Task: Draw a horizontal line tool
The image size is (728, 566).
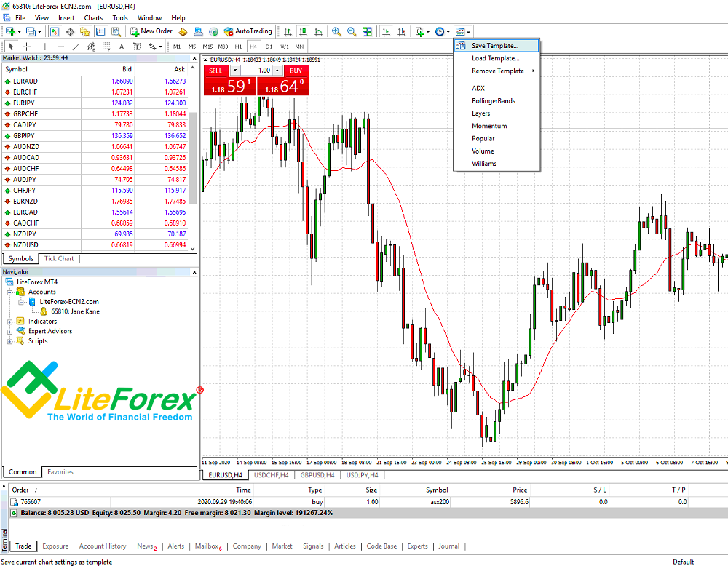Action: (x=60, y=47)
